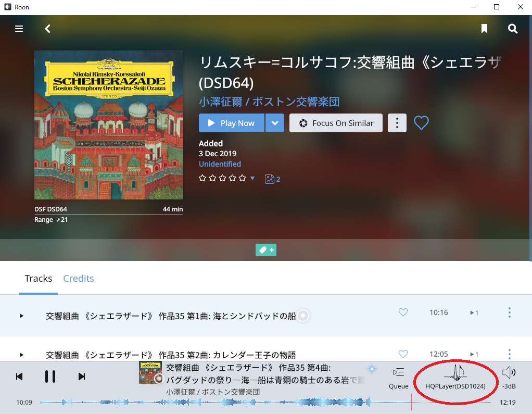Image resolution: width=532 pixels, height=414 pixels.
Task: Pause the currently playing track
Action: point(50,377)
